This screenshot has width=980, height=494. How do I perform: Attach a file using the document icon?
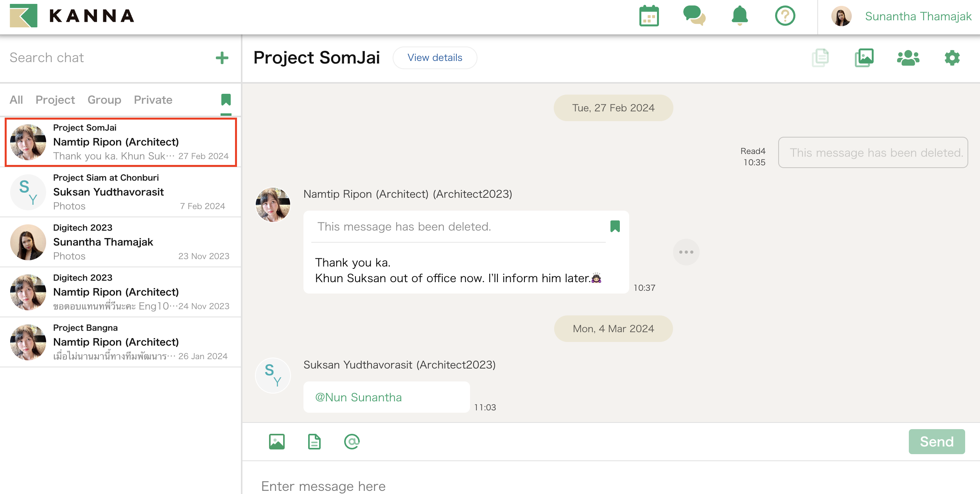click(x=314, y=442)
